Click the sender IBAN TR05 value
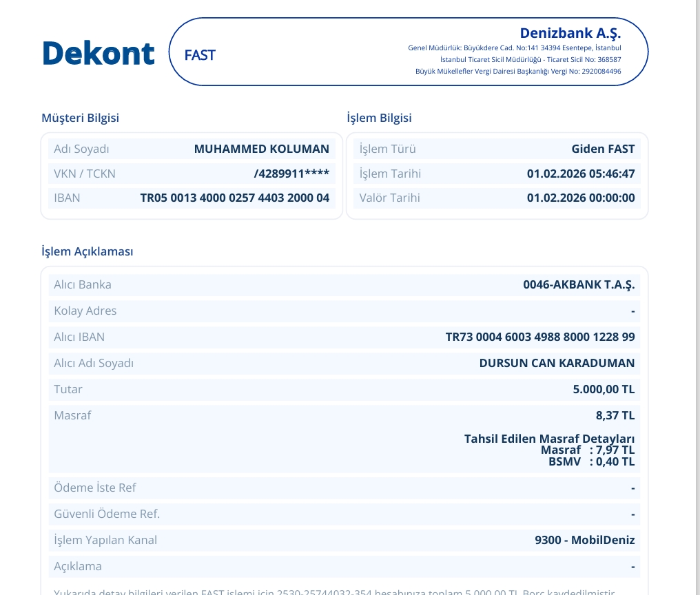Viewport: 700px width, 595px height. click(x=235, y=198)
